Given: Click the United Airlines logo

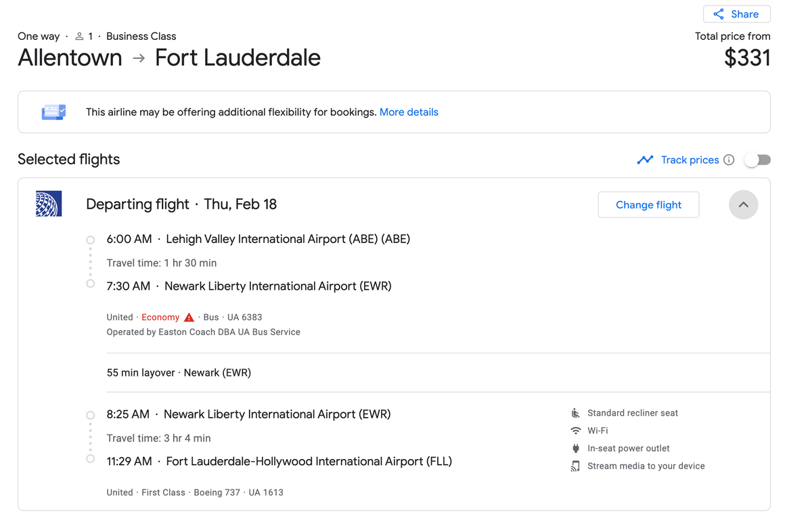Looking at the screenshot, I should (48, 203).
